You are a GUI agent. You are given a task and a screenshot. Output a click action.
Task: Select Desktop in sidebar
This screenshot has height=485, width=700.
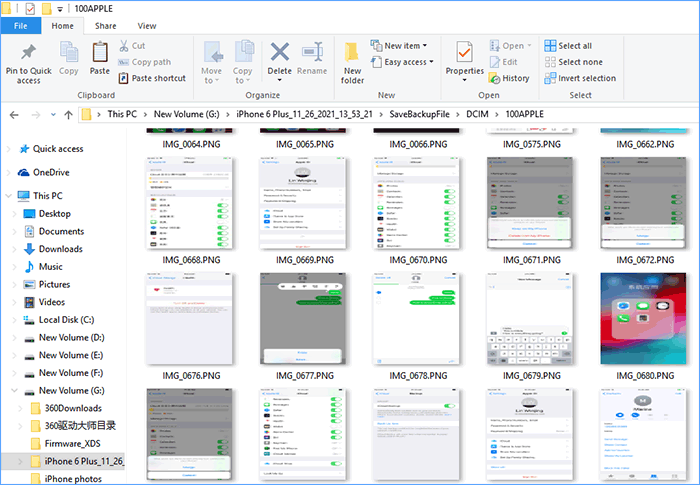point(47,213)
